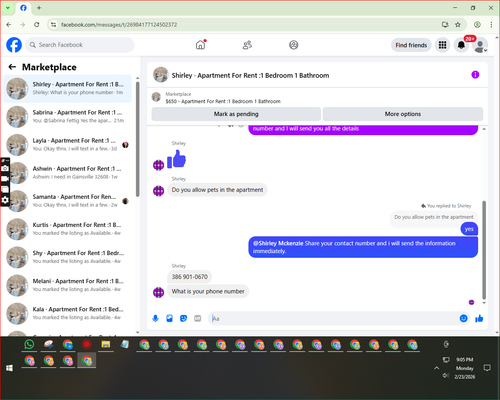Go back from Marketplace with arrow

tap(12, 67)
